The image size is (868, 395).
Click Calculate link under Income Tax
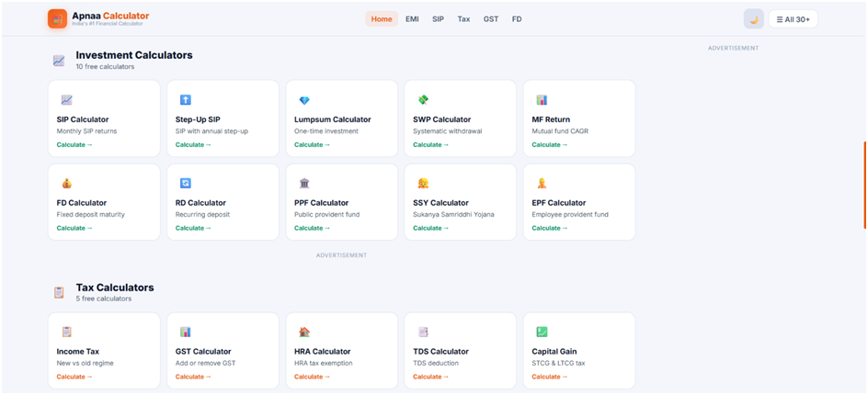(74, 377)
